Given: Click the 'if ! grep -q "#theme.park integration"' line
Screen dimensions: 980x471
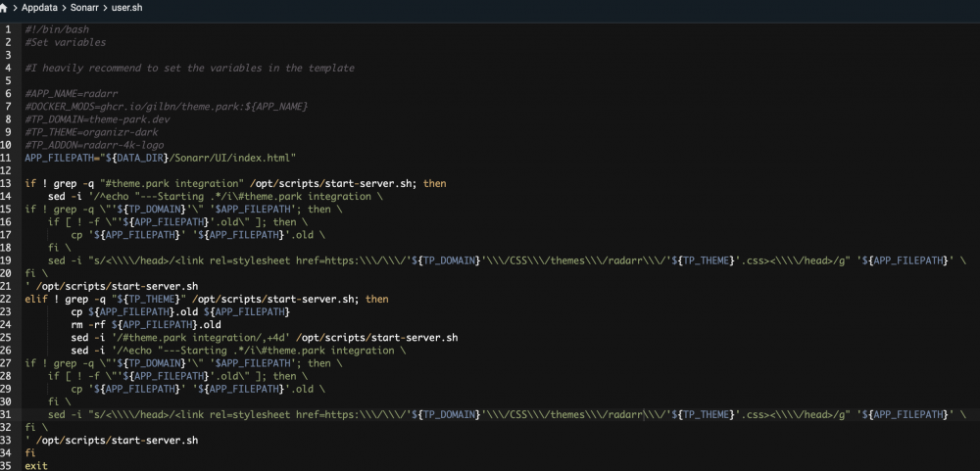Looking at the screenshot, I should tap(235, 184).
